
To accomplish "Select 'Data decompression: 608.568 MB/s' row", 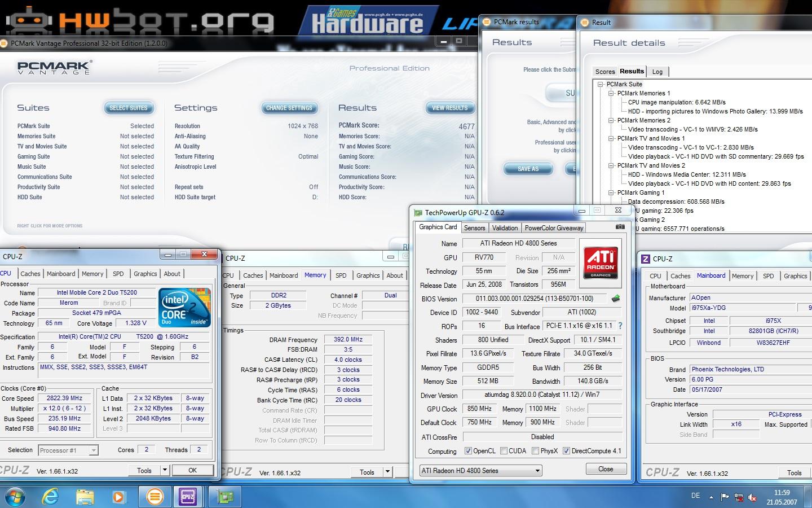I will coord(676,202).
